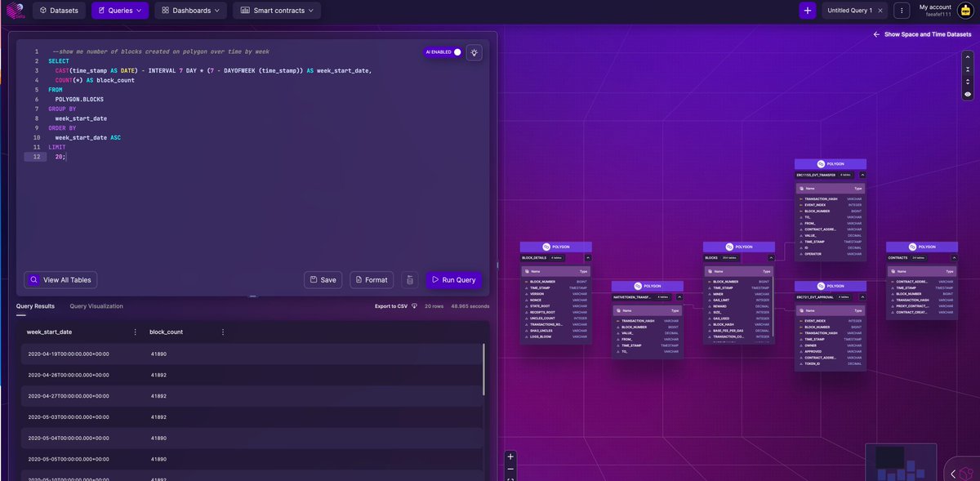Viewport: 980px width, 481px height.
Task: Click the block_count column header
Action: (166, 332)
